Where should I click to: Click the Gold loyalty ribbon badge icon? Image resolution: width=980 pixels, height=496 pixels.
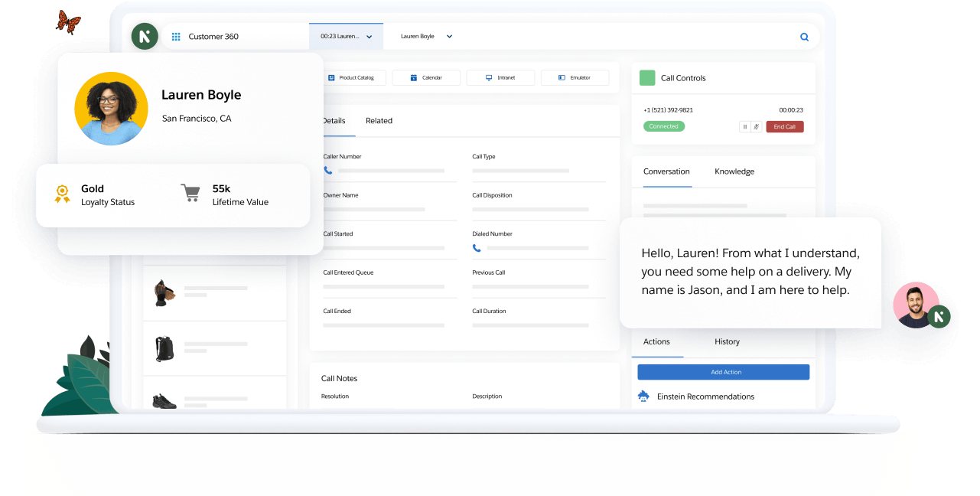(62, 194)
